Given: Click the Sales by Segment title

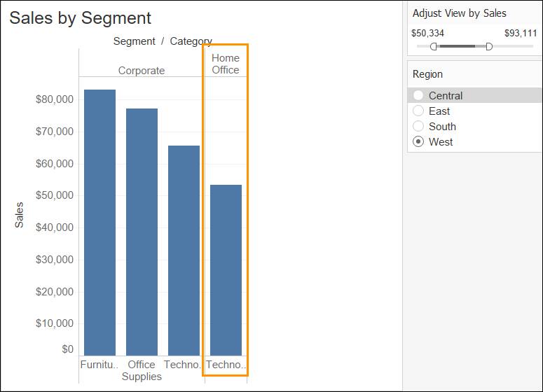Looking at the screenshot, I should coord(80,18).
